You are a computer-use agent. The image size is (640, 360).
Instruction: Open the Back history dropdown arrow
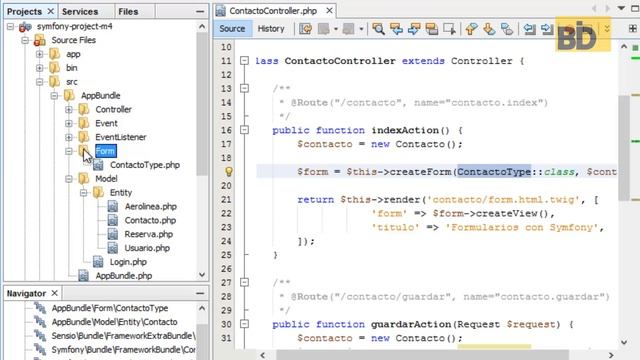coord(336,29)
